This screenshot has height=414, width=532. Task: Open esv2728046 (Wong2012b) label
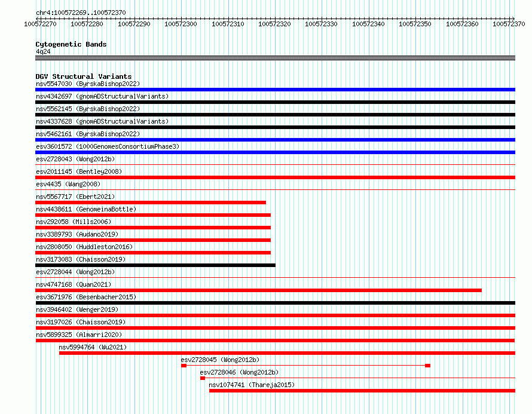pos(239,372)
